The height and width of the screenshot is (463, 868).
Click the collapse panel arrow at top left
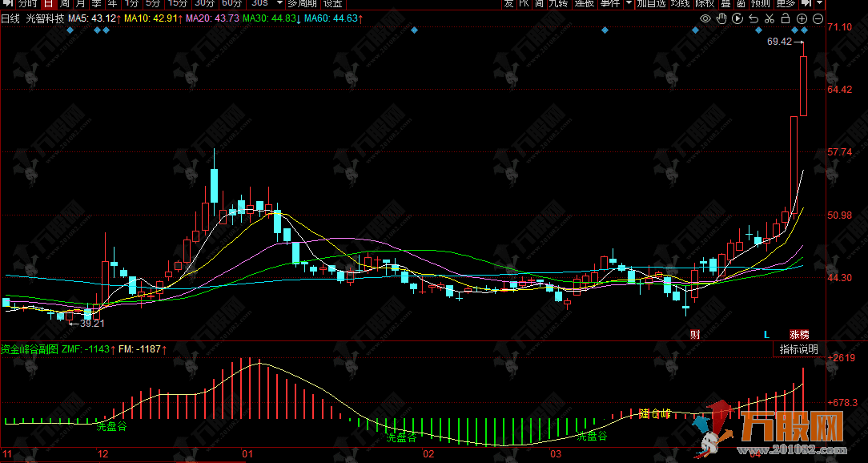pyautogui.click(x=6, y=3)
